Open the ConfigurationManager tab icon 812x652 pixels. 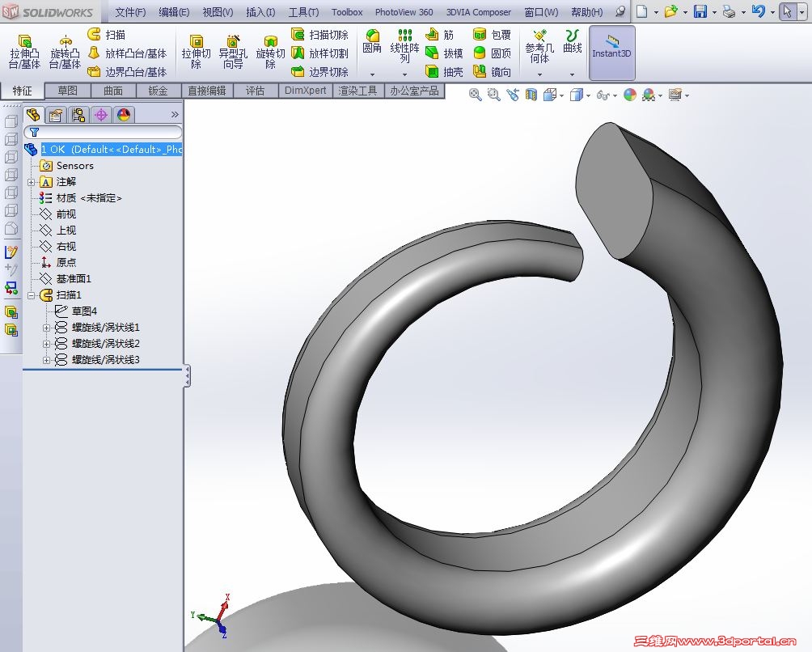(78, 115)
